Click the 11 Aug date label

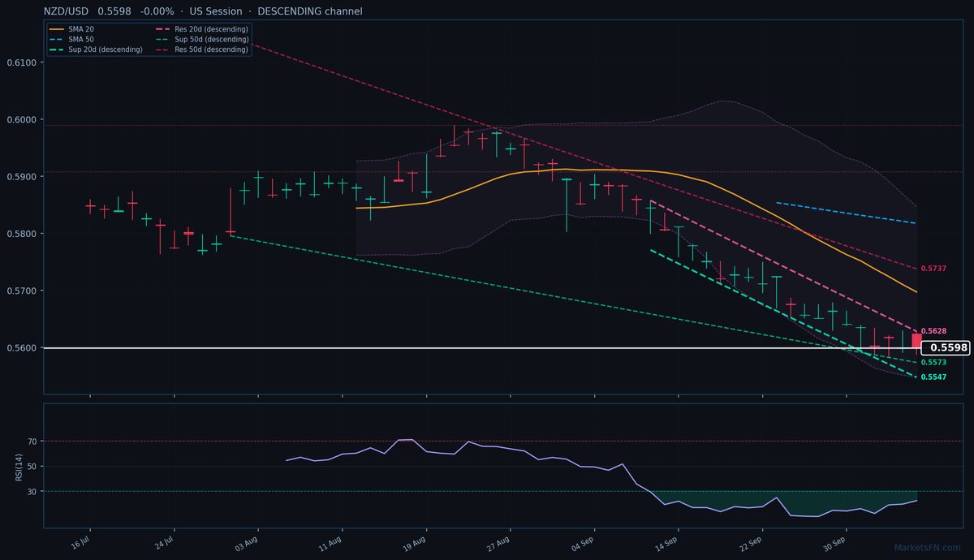[x=331, y=543]
